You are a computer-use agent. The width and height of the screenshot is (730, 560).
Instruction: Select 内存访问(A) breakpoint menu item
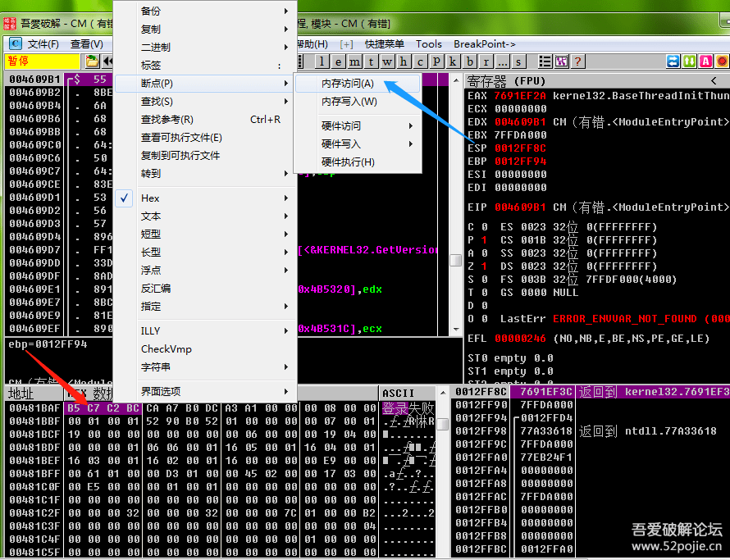click(348, 84)
